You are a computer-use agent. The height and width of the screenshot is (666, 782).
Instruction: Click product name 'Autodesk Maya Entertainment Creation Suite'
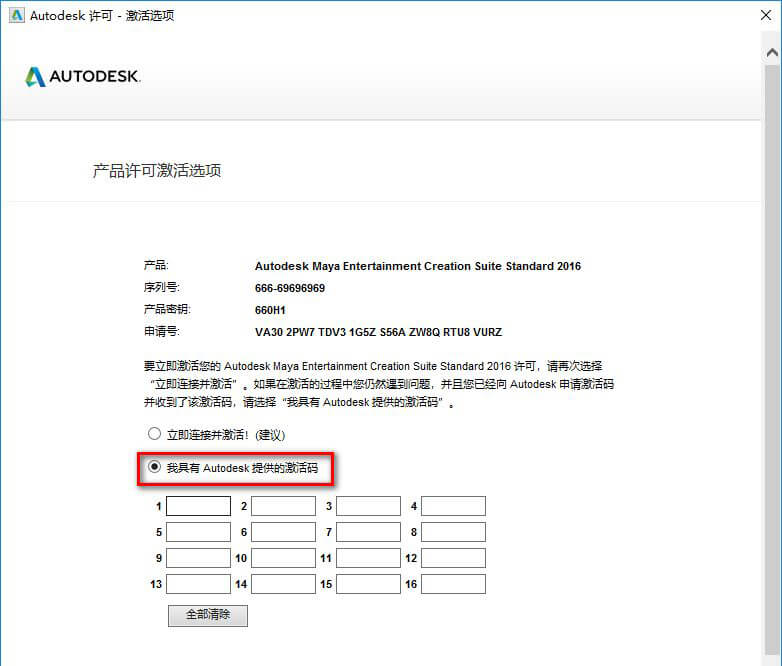coord(418,266)
